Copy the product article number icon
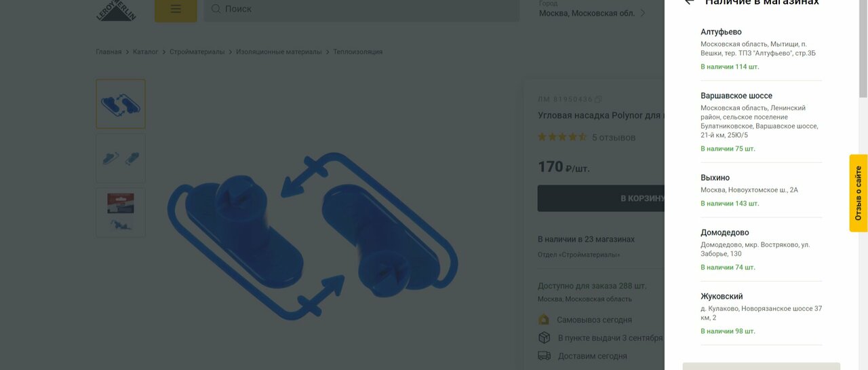 [x=598, y=99]
